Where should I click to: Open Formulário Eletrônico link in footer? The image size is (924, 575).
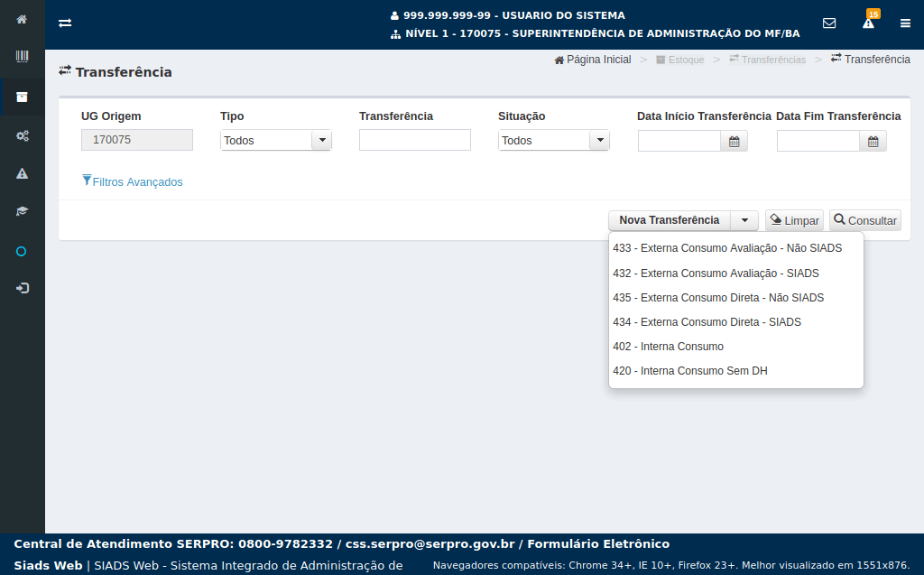pyautogui.click(x=598, y=543)
